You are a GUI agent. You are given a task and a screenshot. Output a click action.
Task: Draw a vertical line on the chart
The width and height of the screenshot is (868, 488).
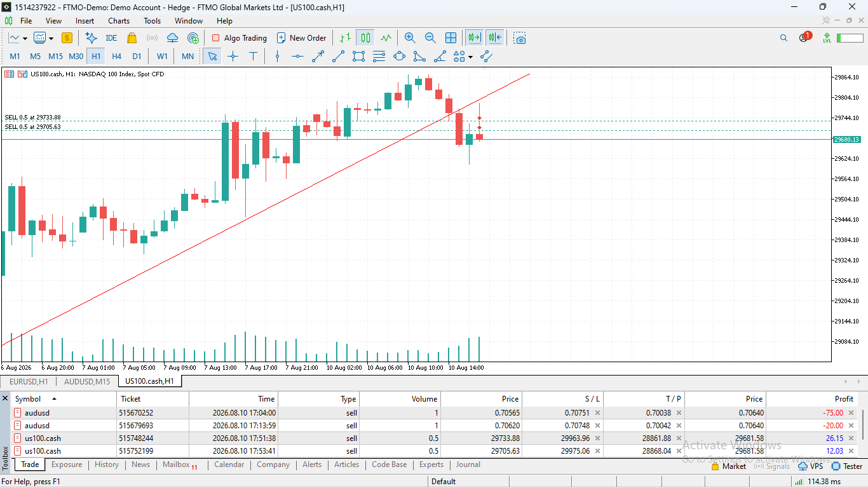(277, 57)
